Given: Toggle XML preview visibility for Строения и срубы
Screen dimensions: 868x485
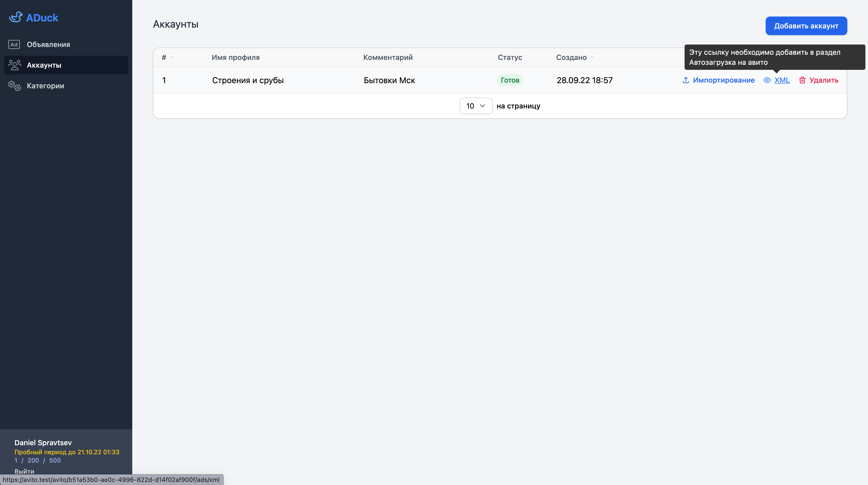Looking at the screenshot, I should [767, 80].
